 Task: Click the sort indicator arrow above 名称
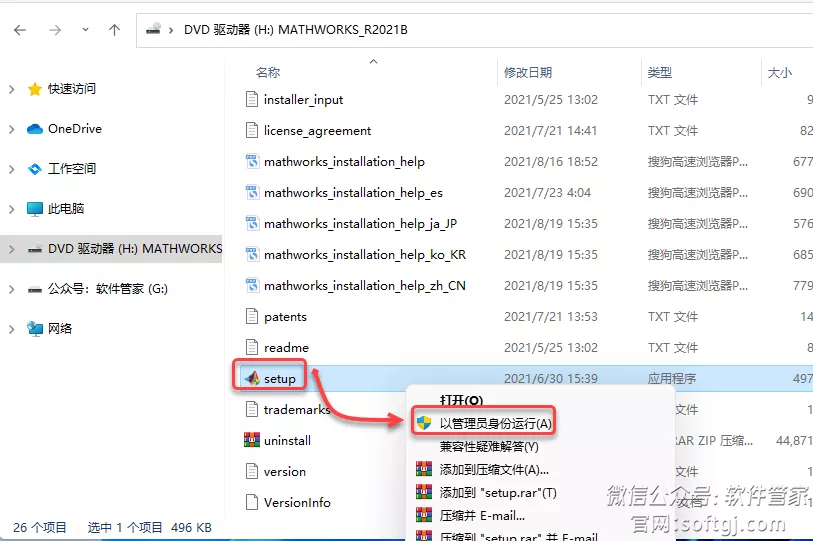point(373,62)
